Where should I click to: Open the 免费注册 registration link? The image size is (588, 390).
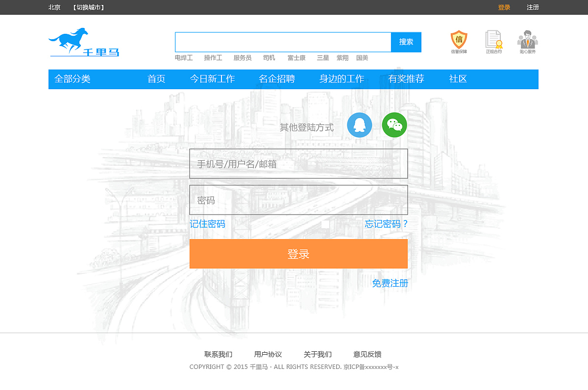[x=390, y=283]
